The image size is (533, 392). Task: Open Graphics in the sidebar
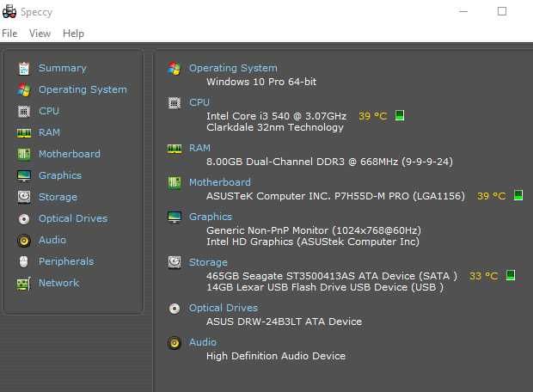(x=60, y=175)
